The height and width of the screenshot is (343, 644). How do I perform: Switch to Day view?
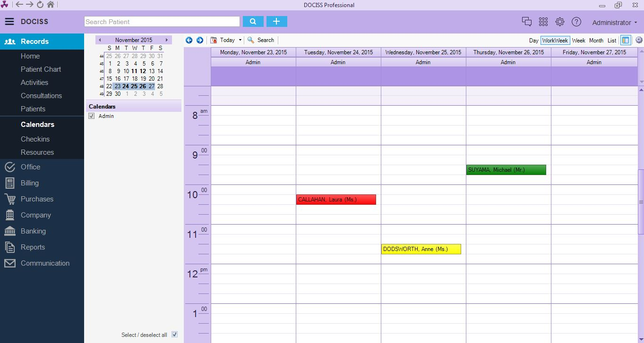pyautogui.click(x=534, y=41)
